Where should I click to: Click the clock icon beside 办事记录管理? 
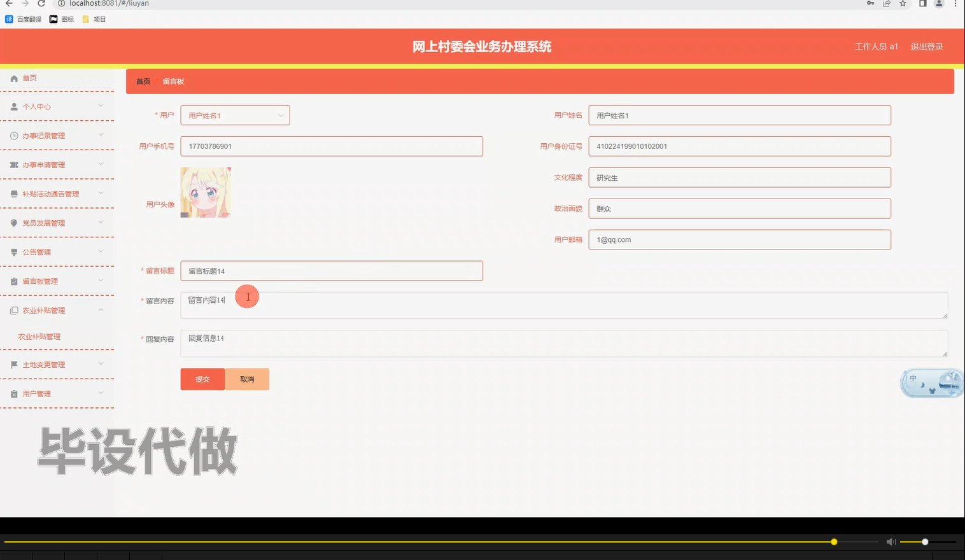pos(14,135)
